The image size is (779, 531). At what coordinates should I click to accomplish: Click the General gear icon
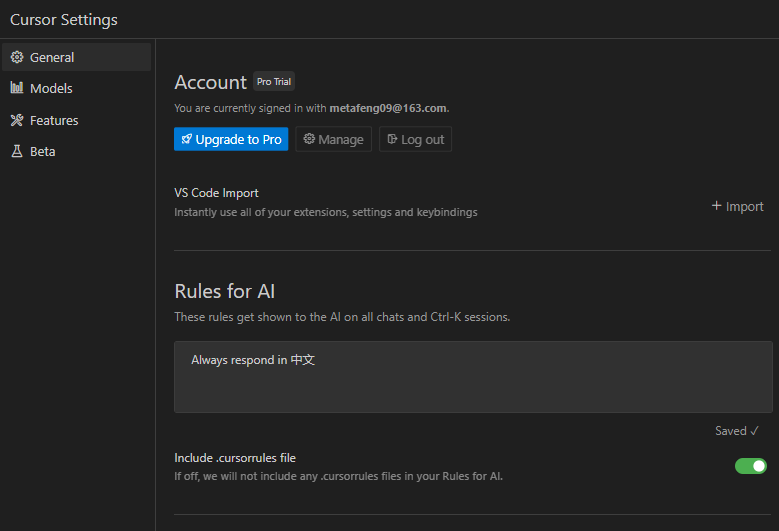coord(17,57)
